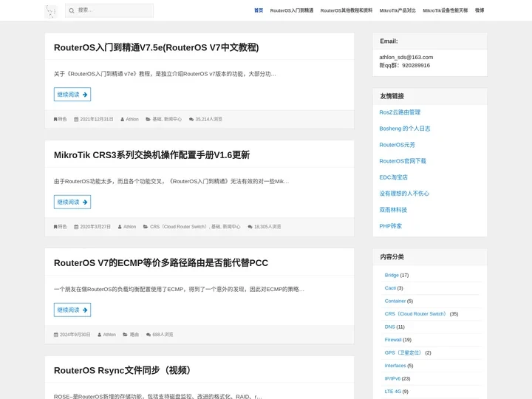Click author icon beside Athlon on CRS3 post
The width and height of the screenshot is (532, 399).
120,227
